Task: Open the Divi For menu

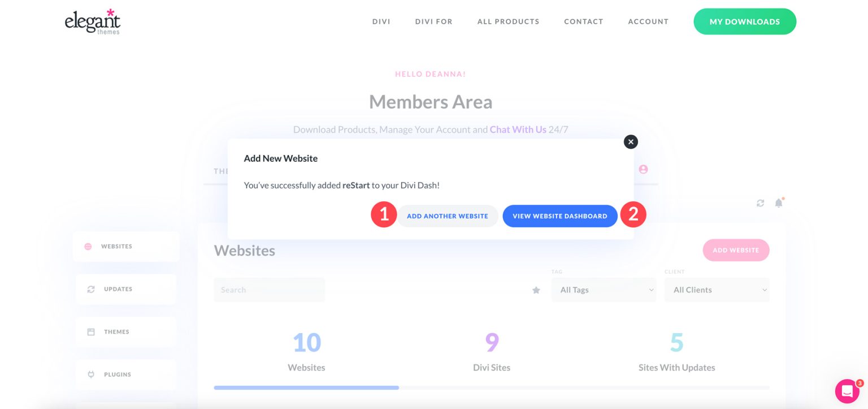Action: [x=434, y=21]
